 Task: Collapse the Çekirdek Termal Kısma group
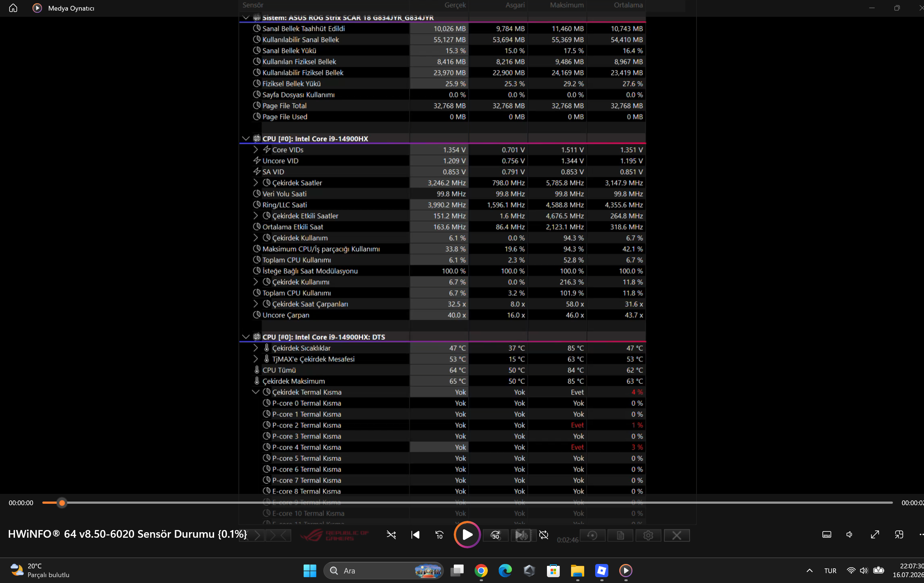[x=256, y=392]
